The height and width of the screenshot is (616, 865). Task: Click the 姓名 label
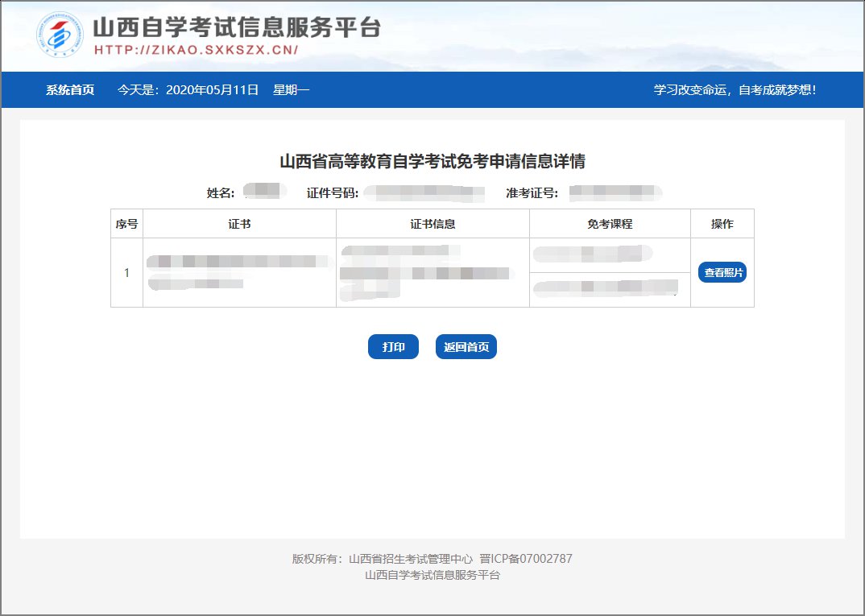point(220,193)
